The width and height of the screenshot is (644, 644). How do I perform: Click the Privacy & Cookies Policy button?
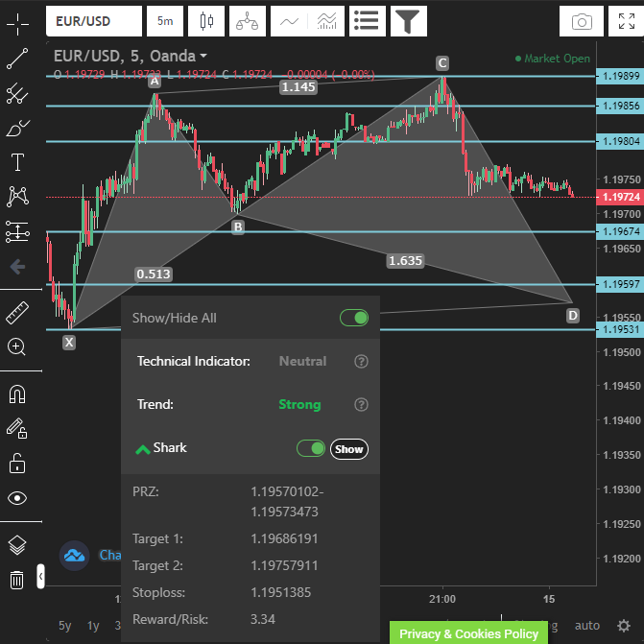pyautogui.click(x=468, y=632)
